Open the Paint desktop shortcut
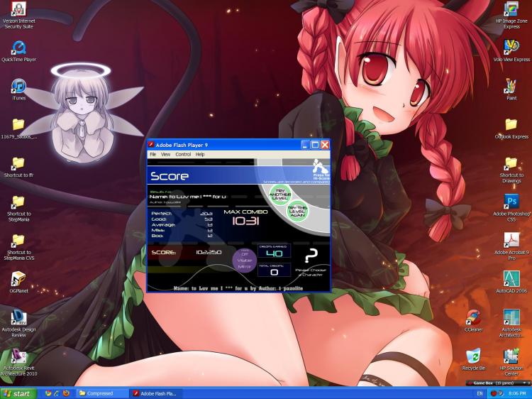The height and width of the screenshot is (399, 532). pos(511,89)
